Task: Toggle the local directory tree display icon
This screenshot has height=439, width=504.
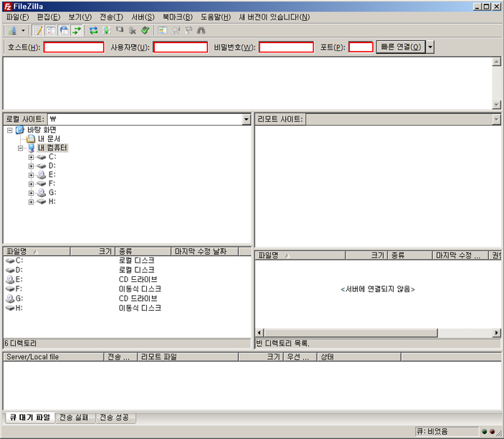Action: coord(51,30)
